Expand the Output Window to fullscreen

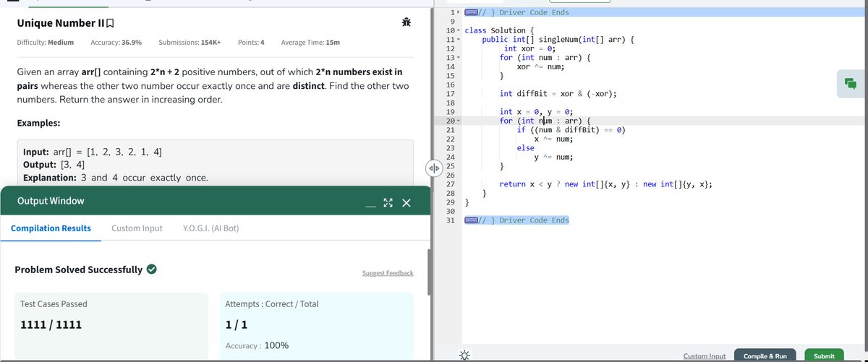388,204
